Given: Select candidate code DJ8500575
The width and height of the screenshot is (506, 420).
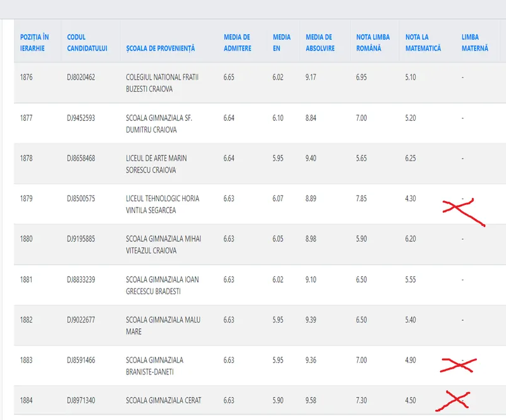Looking at the screenshot, I should point(81,199).
